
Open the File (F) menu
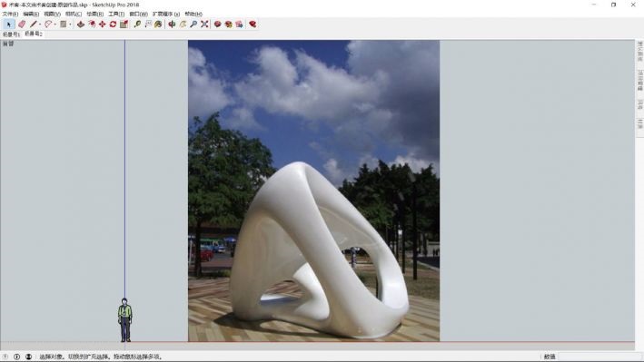click(x=10, y=14)
